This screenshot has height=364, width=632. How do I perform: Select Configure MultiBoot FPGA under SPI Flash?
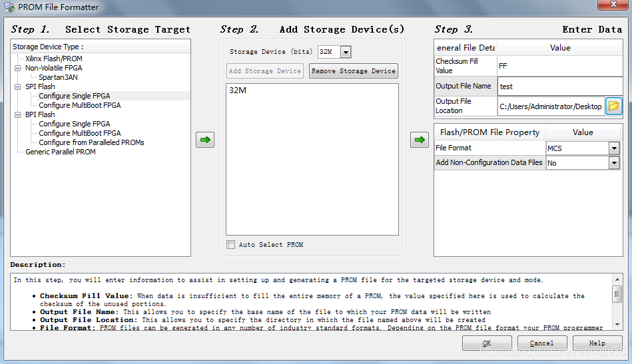(79, 105)
